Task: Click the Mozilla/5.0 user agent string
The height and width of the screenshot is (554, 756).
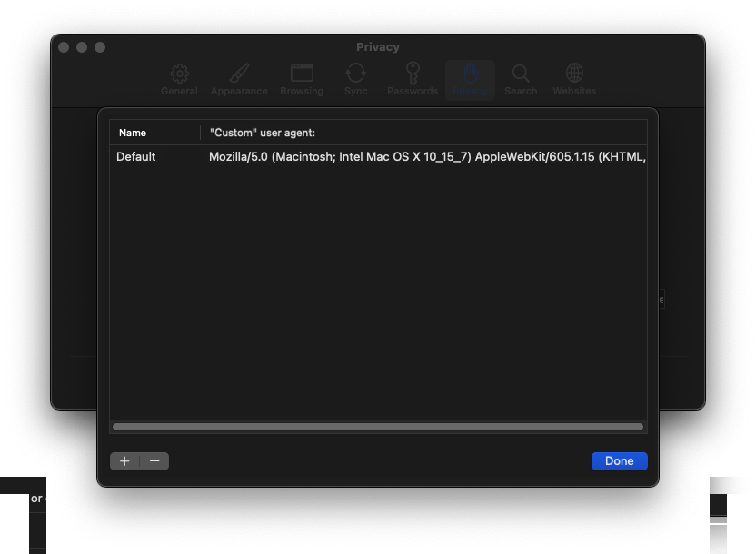Action: click(427, 157)
